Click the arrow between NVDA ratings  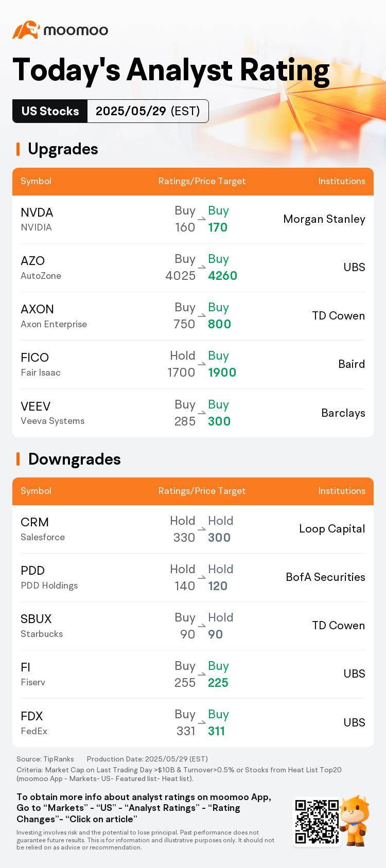click(202, 219)
